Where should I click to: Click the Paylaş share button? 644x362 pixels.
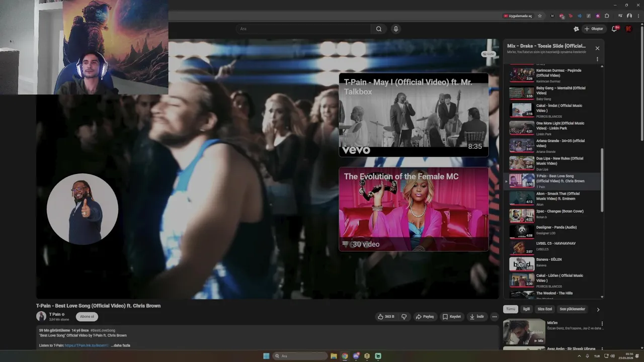(x=425, y=317)
